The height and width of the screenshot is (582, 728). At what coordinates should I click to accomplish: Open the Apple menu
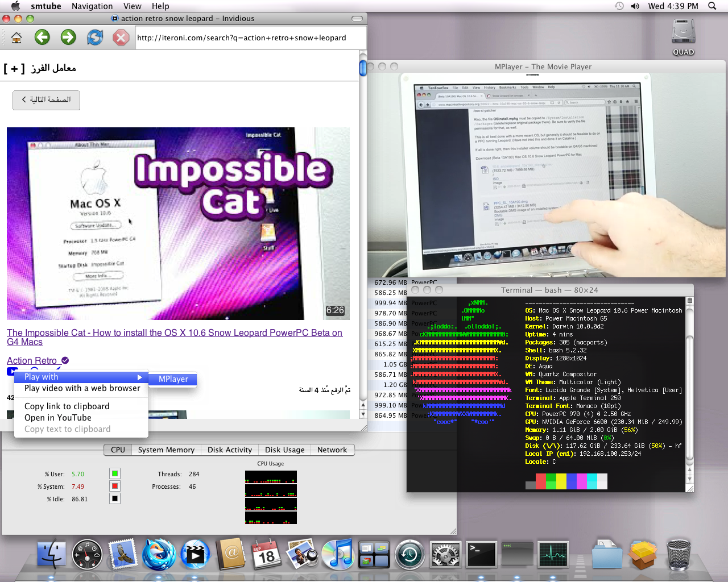(x=15, y=6)
